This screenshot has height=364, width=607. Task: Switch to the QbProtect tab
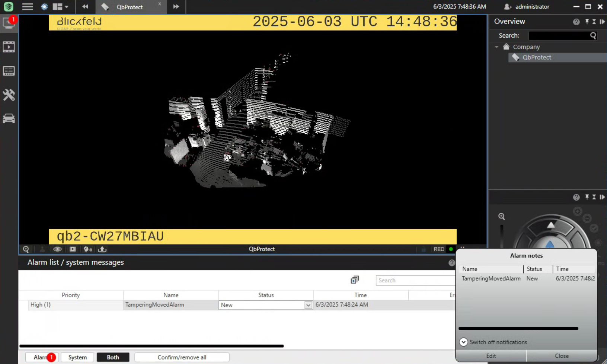[129, 7]
